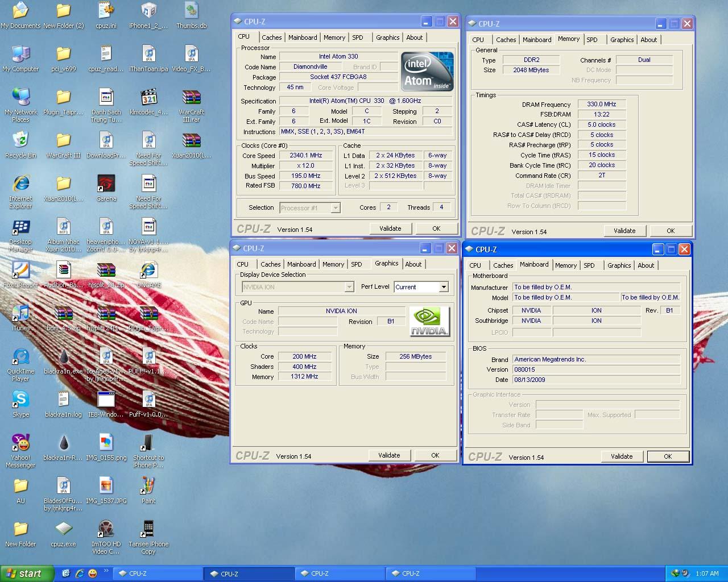Click the GPU Name NVIDIA ION field

click(341, 311)
